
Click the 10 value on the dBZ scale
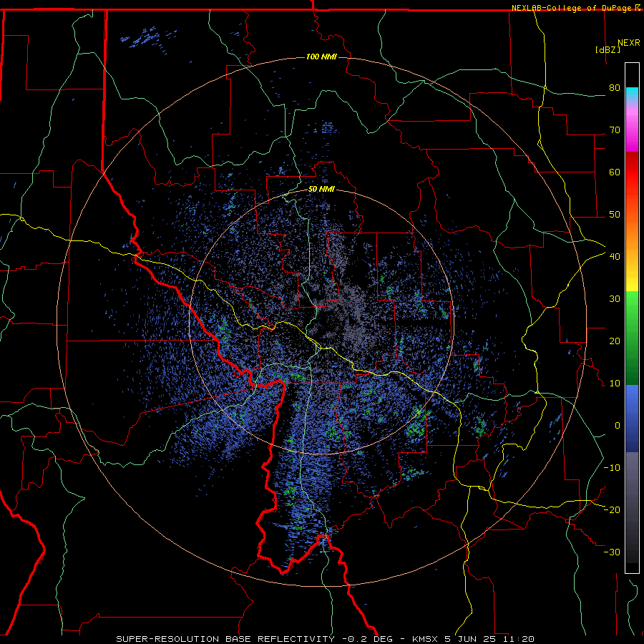pos(615,384)
